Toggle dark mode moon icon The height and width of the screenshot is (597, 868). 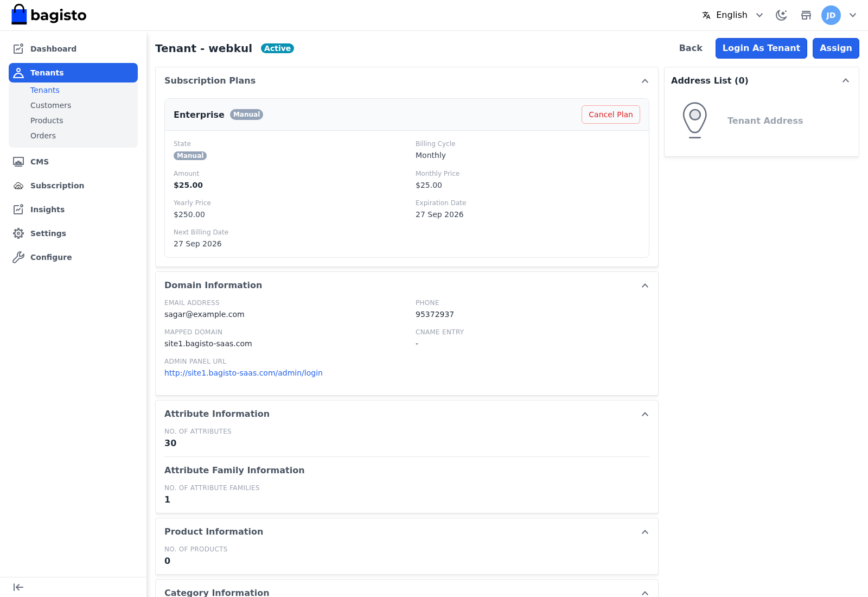coord(781,15)
